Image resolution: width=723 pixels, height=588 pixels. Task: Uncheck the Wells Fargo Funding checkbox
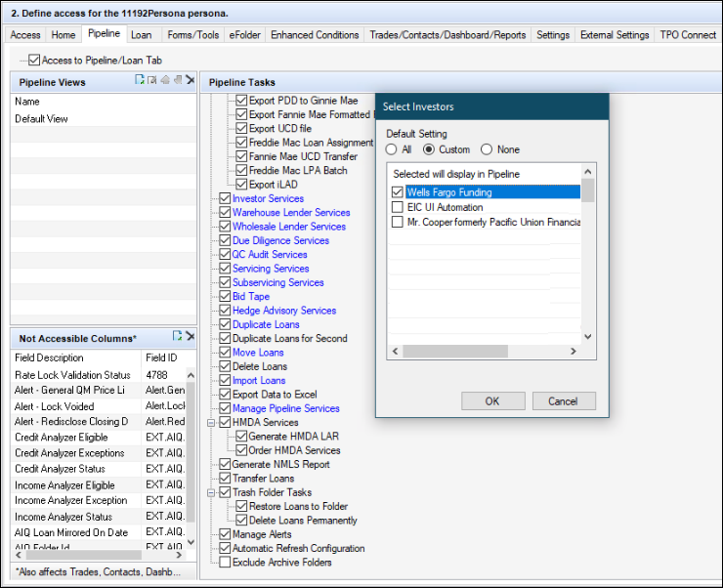(x=398, y=192)
